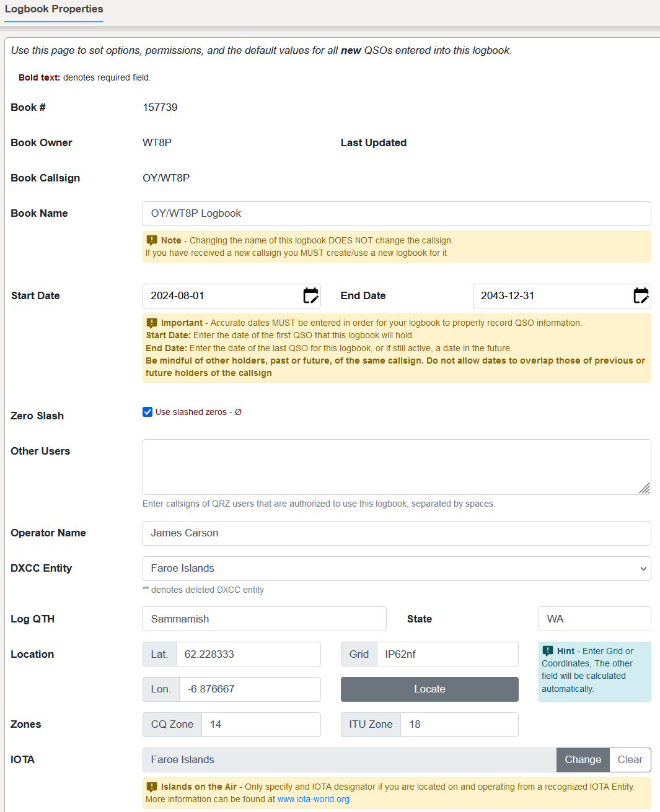The image size is (660, 812).
Task: Click the State field containing WA
Action: 594,618
